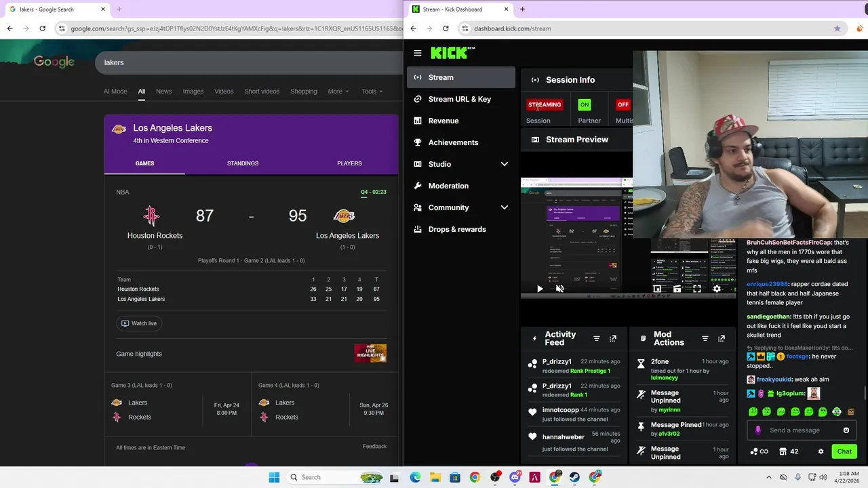Play the stream preview
The width and height of the screenshot is (868, 488).
point(540,289)
